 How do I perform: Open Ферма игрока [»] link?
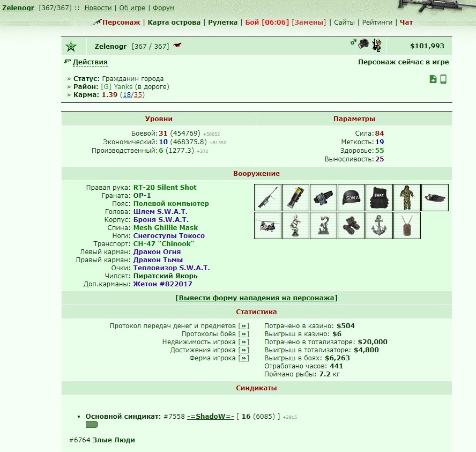(x=243, y=358)
